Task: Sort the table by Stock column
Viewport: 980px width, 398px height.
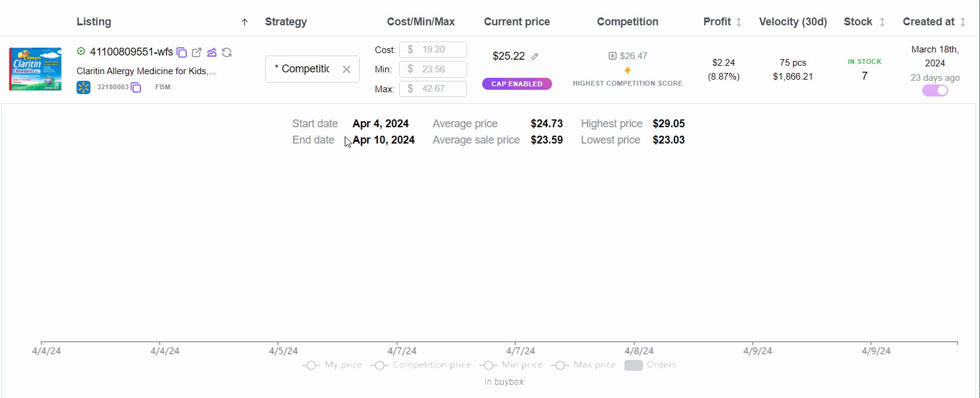Action: pyautogui.click(x=882, y=22)
